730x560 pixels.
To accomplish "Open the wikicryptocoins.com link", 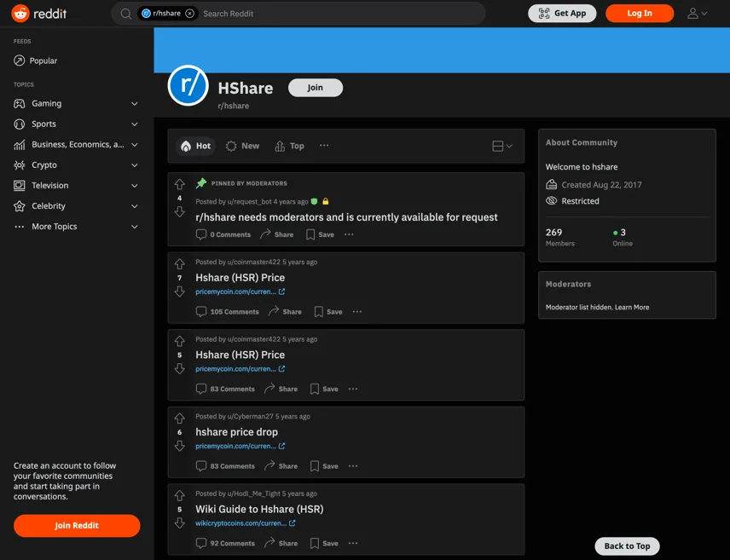I will (246, 523).
